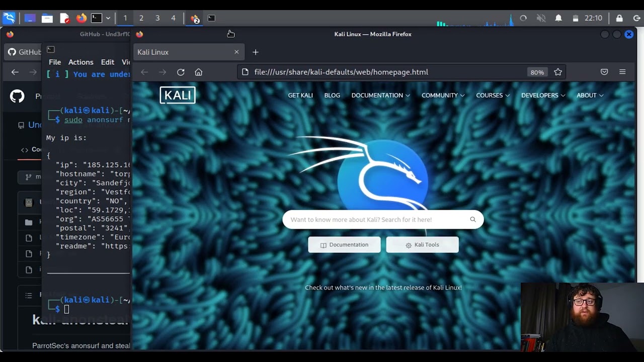Open the notifications bell icon
This screenshot has height=362, width=644.
[558, 18]
